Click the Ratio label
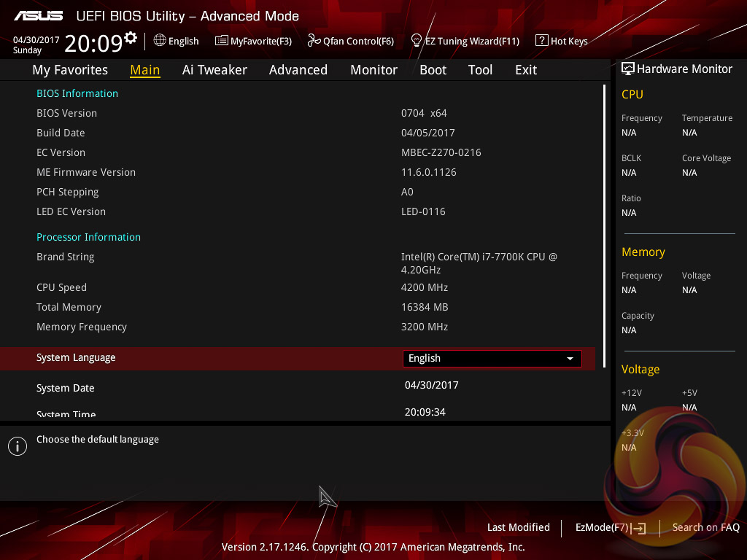The height and width of the screenshot is (560, 747). click(631, 198)
